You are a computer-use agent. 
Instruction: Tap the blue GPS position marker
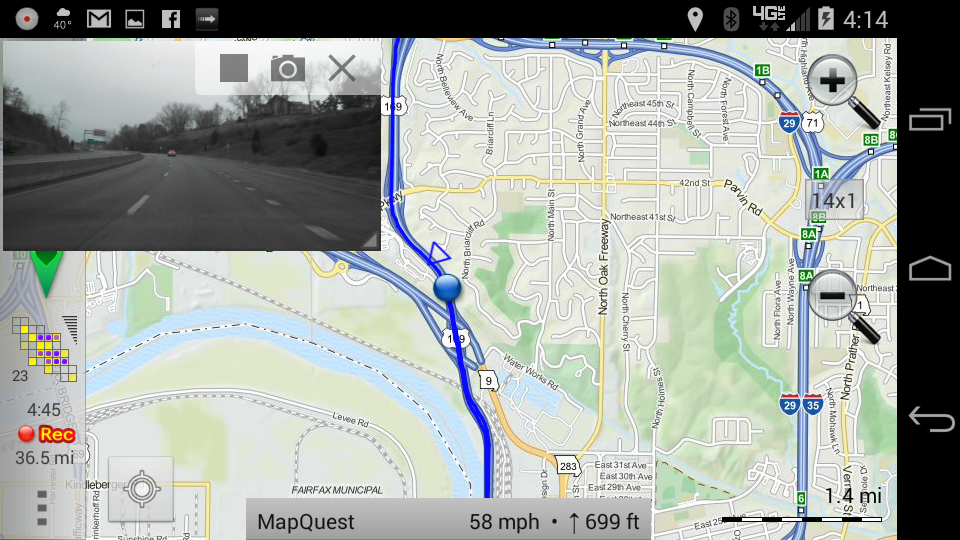pos(447,288)
